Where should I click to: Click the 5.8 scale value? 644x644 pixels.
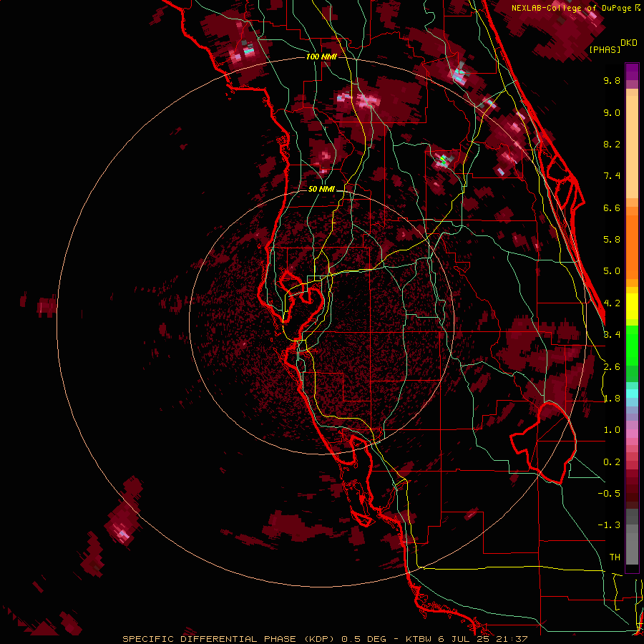pos(612,240)
